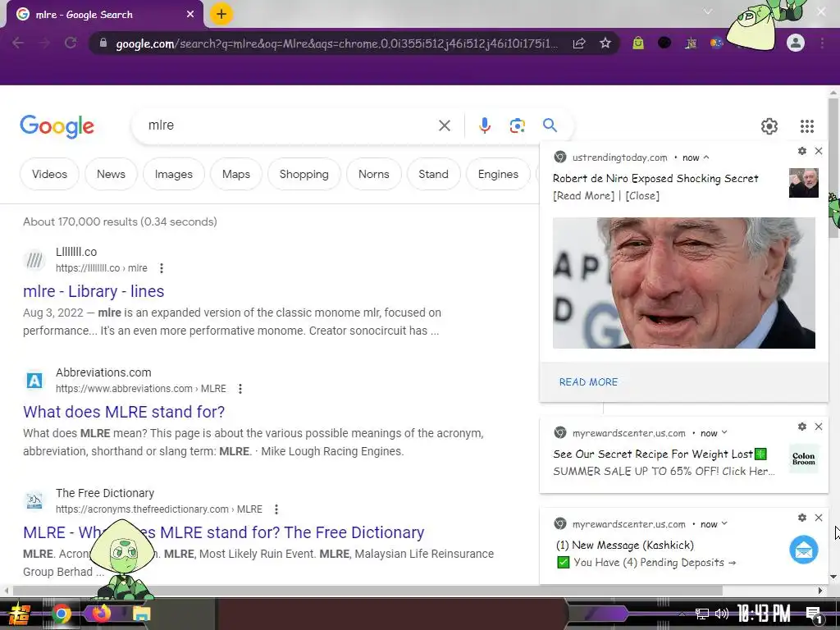
Task: Open Google quick settings gear
Action: click(769, 126)
